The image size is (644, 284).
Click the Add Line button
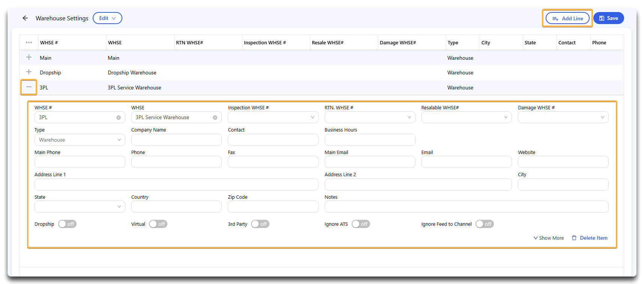click(567, 18)
